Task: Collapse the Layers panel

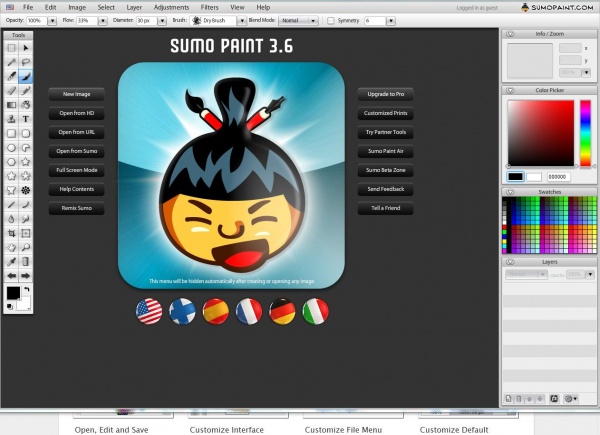Action: pyautogui.click(x=510, y=262)
